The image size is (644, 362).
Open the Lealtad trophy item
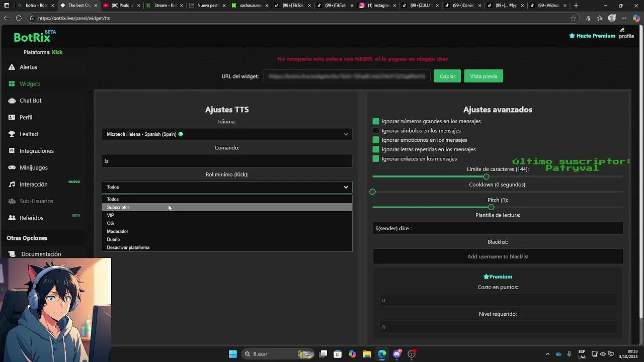[28, 134]
